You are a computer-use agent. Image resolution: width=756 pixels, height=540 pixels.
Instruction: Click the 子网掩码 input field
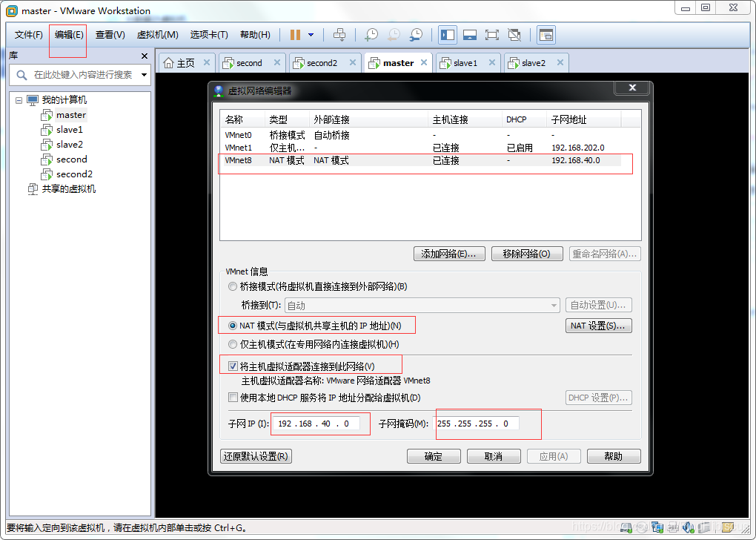[x=477, y=424]
